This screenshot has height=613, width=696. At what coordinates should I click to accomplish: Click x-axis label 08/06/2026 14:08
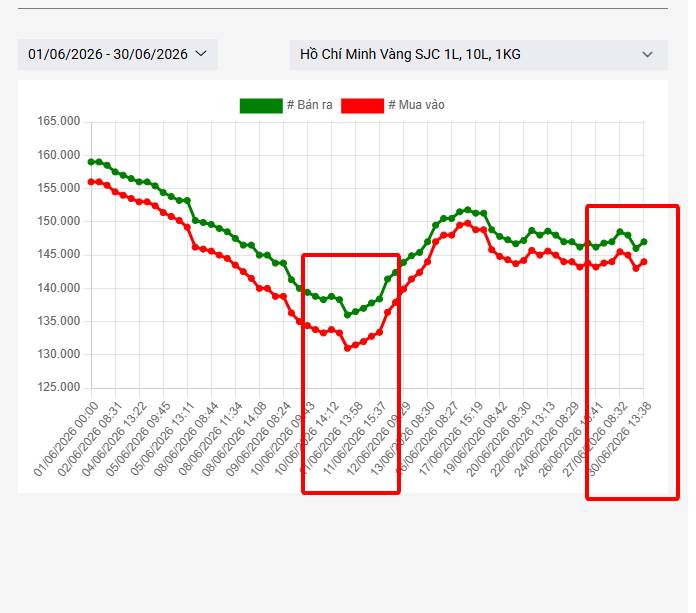(233, 439)
